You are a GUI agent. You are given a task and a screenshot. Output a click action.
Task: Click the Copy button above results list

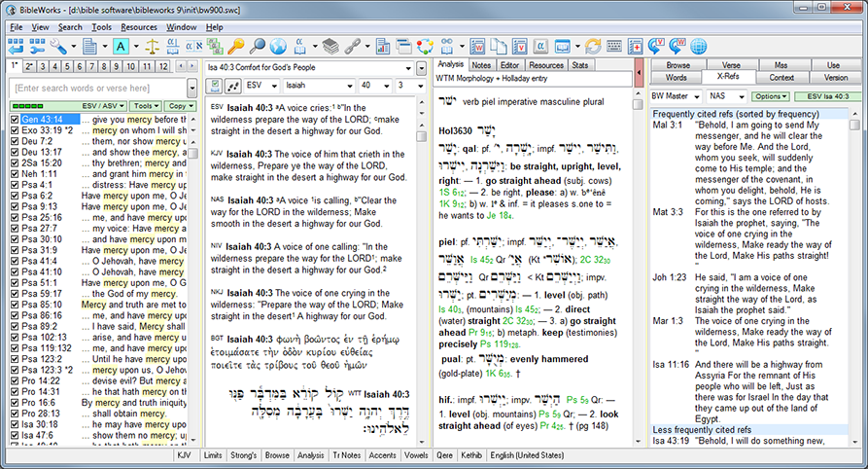coord(181,105)
